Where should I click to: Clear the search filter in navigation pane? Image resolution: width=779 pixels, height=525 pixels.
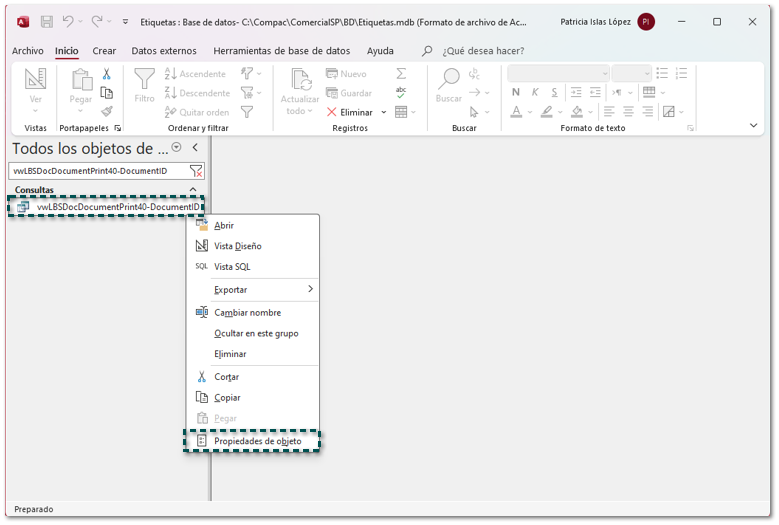[196, 172]
